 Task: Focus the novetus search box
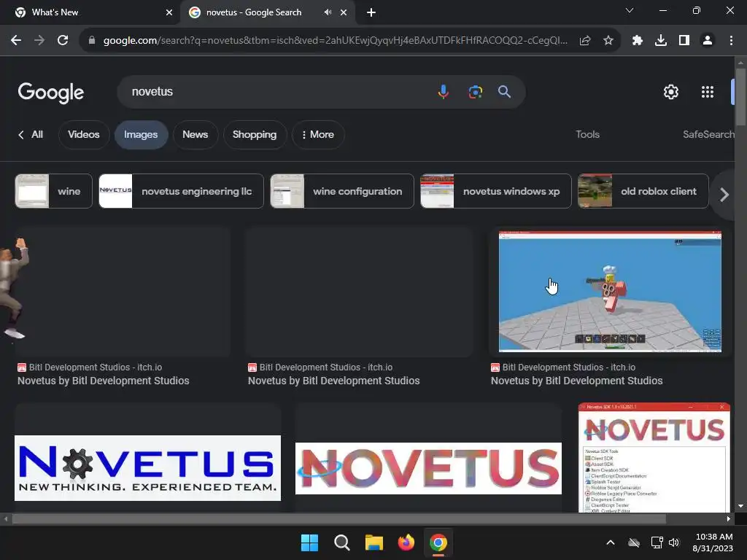click(276, 91)
